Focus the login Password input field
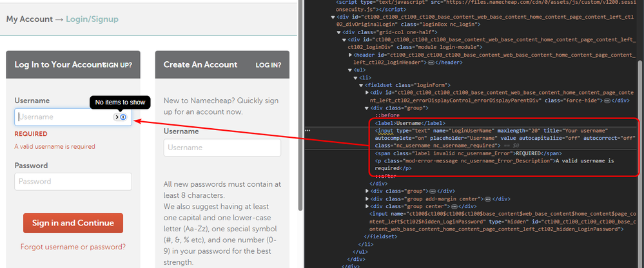 point(73,182)
